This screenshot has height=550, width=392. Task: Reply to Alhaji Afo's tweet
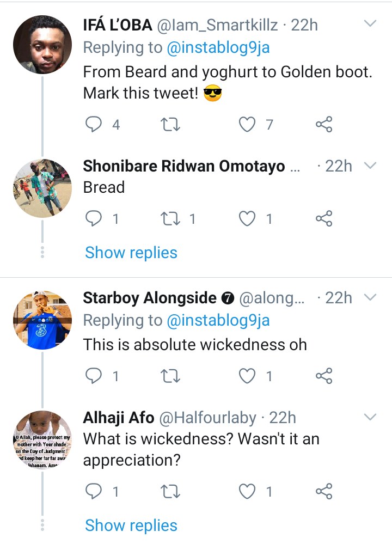(x=95, y=492)
